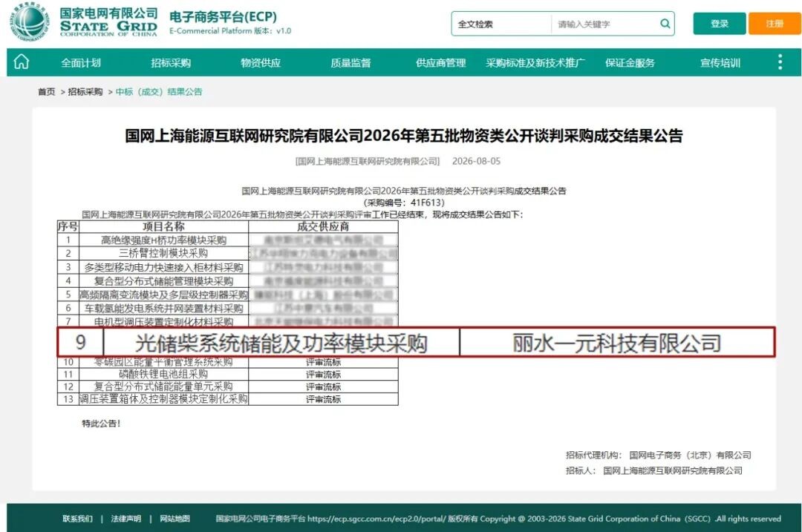
Task: Open the 保证金服务 menu
Action: pyautogui.click(x=630, y=63)
